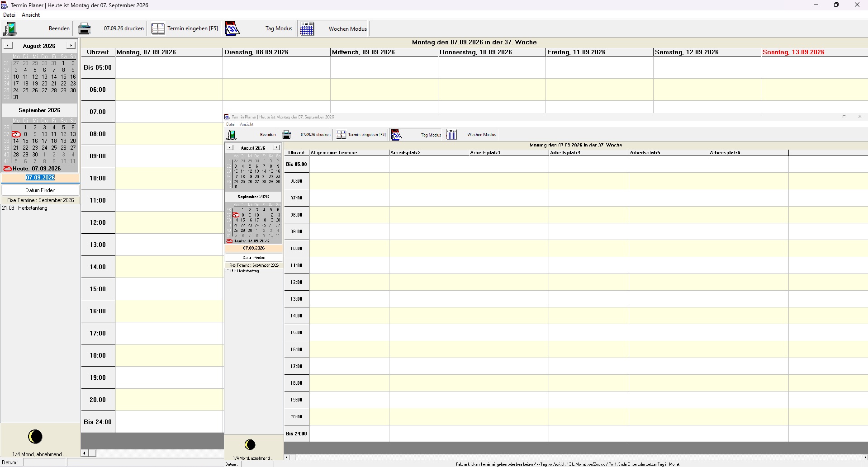Click the printer icon to print 07.09.26
Viewport: 868px width, 467px height.
coord(84,28)
